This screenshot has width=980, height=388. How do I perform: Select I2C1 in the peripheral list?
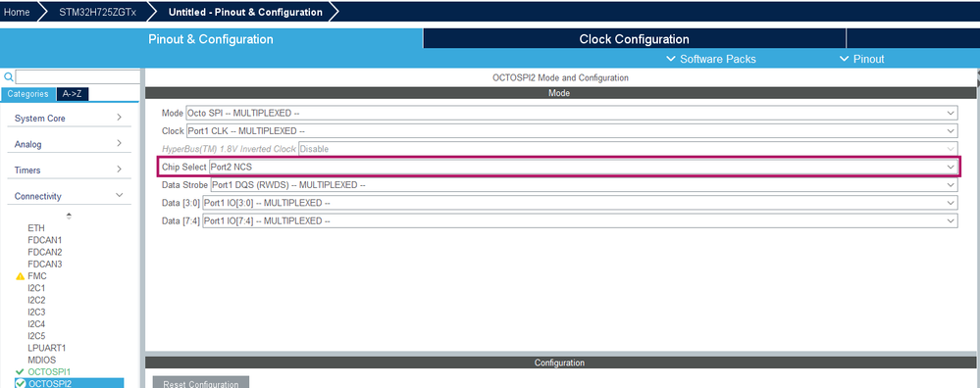click(x=36, y=288)
